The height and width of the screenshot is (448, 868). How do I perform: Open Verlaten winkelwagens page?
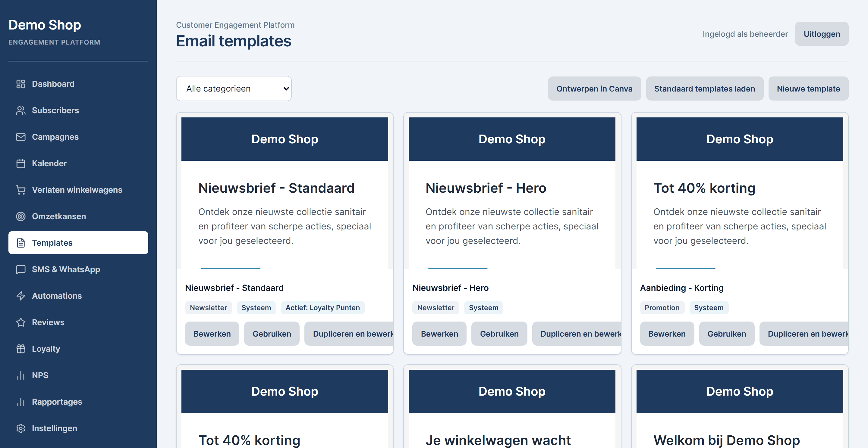[x=78, y=190]
